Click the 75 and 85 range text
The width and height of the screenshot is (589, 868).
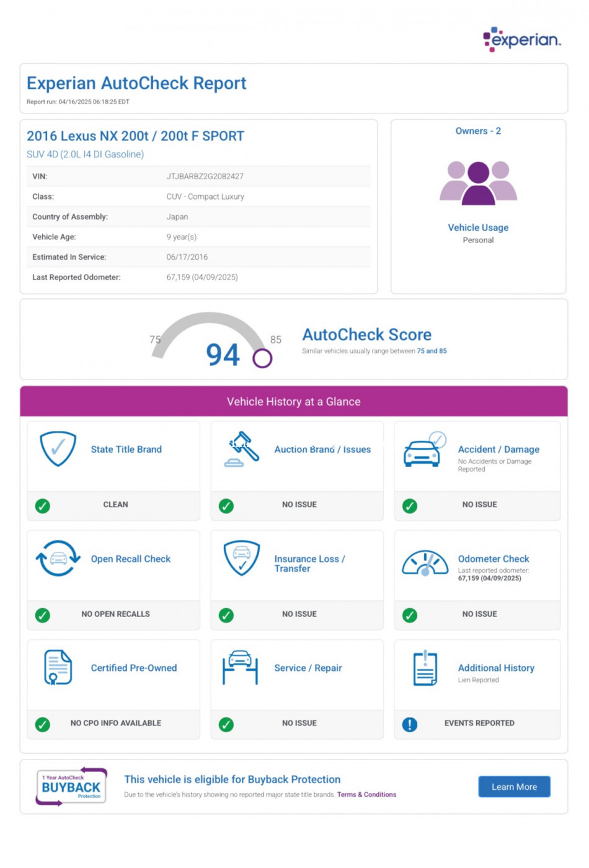tap(432, 351)
